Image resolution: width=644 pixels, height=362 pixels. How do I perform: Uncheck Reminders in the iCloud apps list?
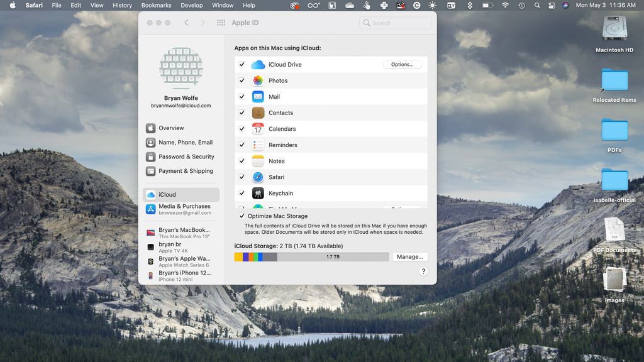click(242, 145)
